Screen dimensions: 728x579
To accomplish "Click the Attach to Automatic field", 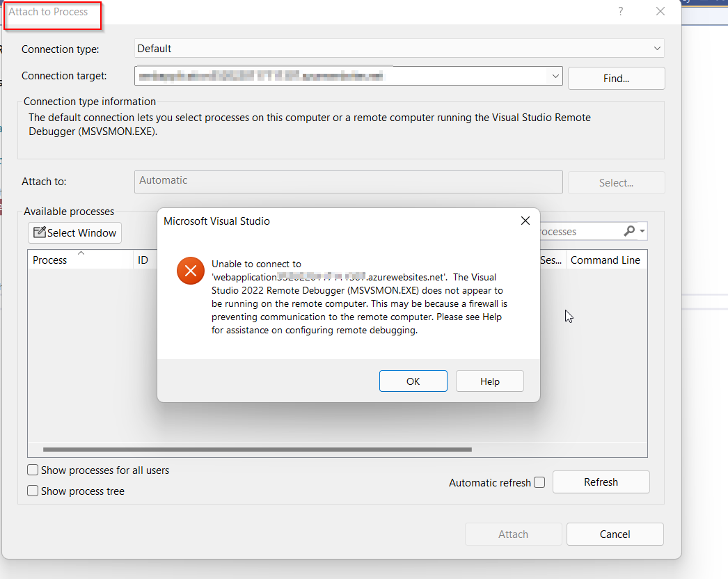I will [348, 182].
